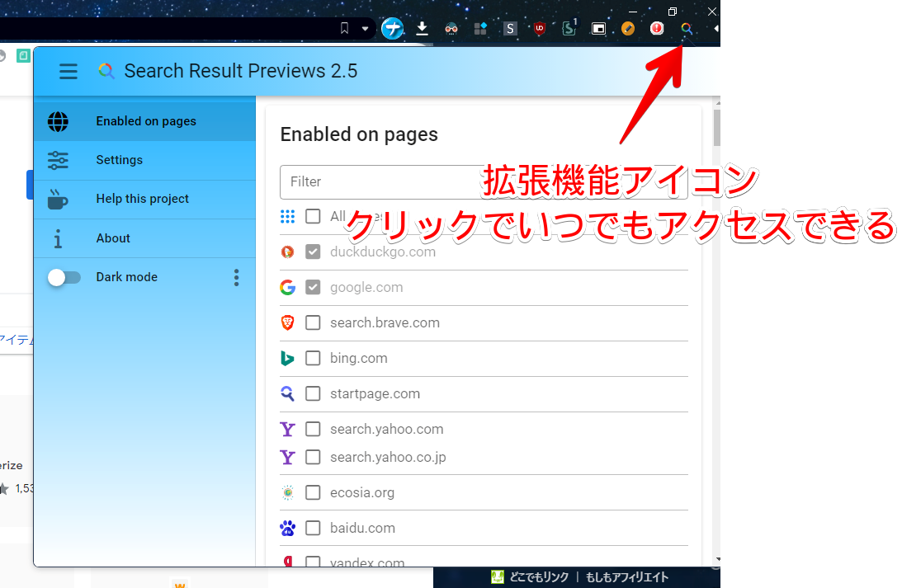
Task: Click the duckduckgo.com label text
Action: tap(383, 252)
